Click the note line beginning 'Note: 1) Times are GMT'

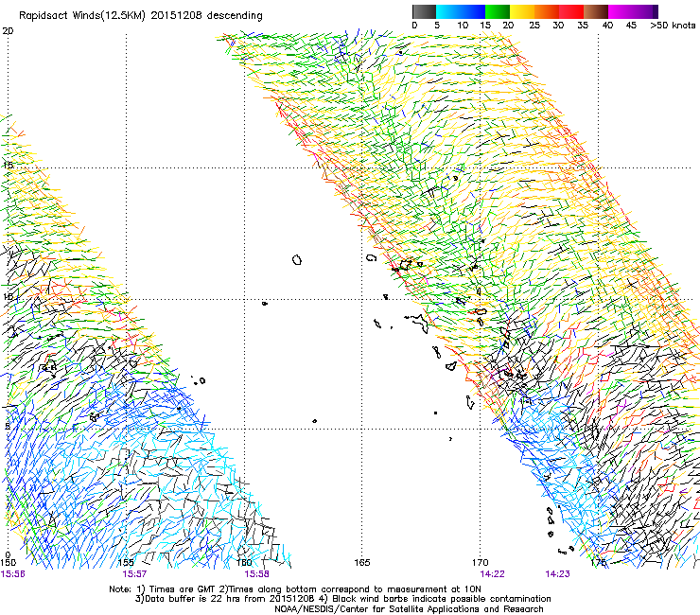(x=295, y=589)
